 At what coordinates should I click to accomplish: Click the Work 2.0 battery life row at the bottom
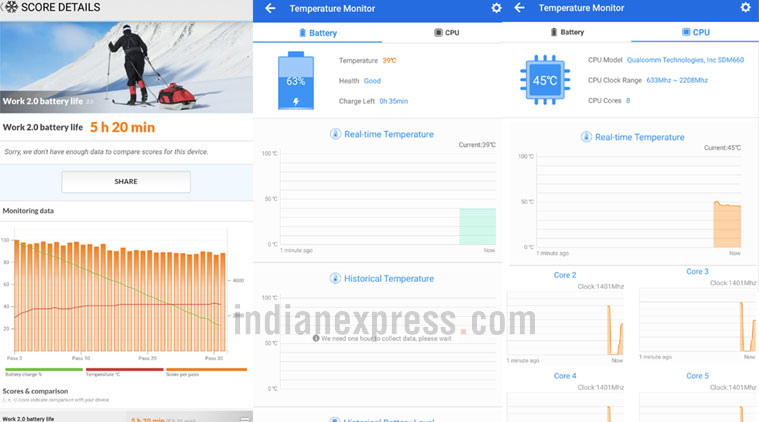[126, 418]
